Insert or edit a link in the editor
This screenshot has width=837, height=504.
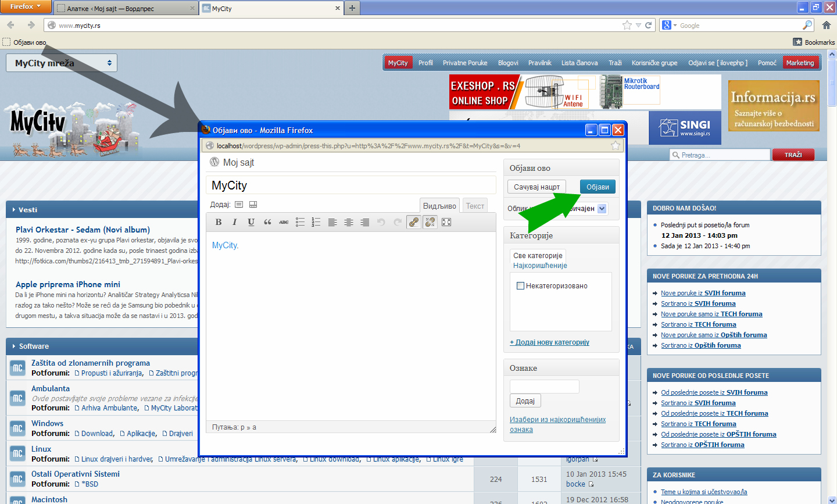click(414, 222)
